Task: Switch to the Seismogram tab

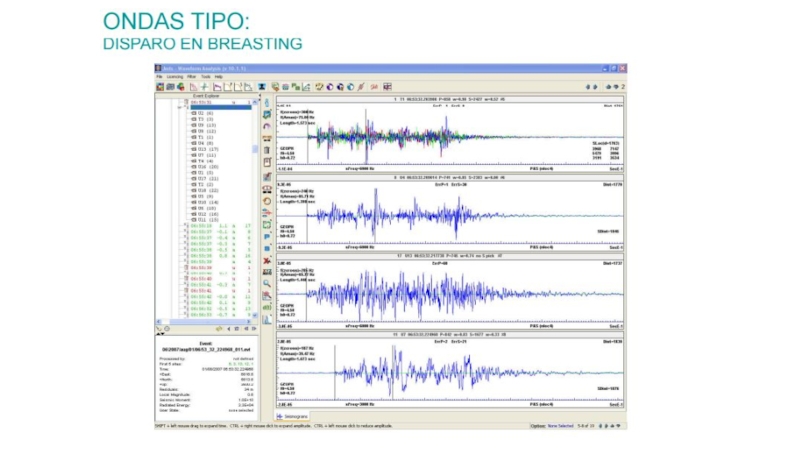Action: click(x=292, y=415)
